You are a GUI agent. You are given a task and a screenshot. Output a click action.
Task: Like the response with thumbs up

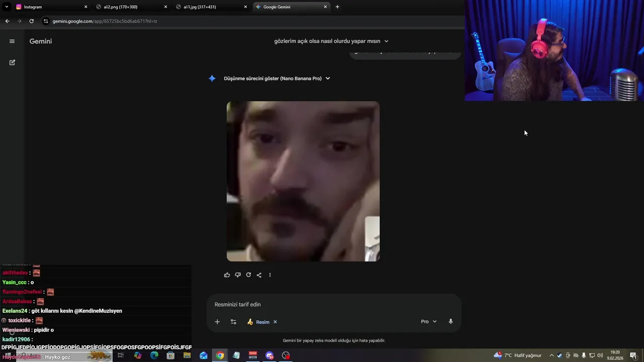(x=227, y=275)
